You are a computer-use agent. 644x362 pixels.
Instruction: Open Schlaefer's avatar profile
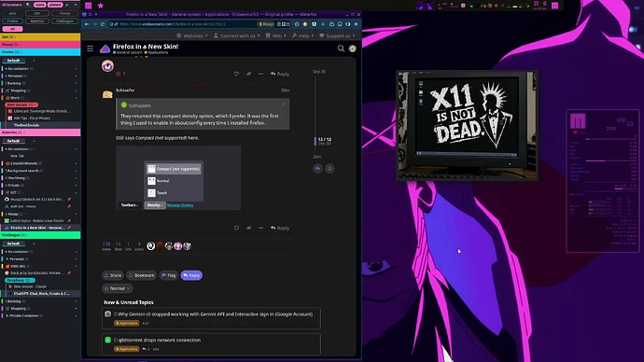pos(107,94)
